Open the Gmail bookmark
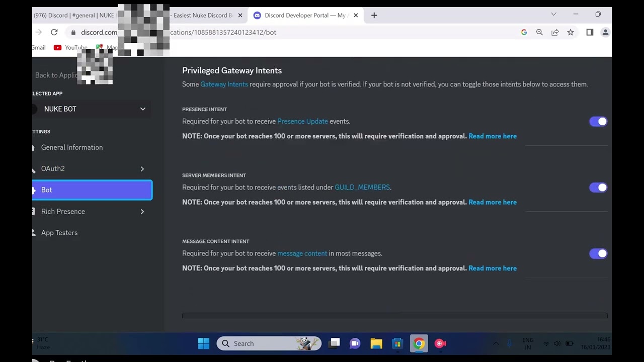Image resolution: width=644 pixels, height=362 pixels. pos(39,48)
